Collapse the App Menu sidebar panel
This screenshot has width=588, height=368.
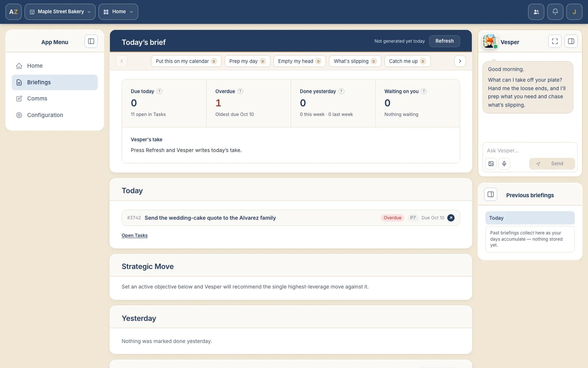click(x=91, y=41)
